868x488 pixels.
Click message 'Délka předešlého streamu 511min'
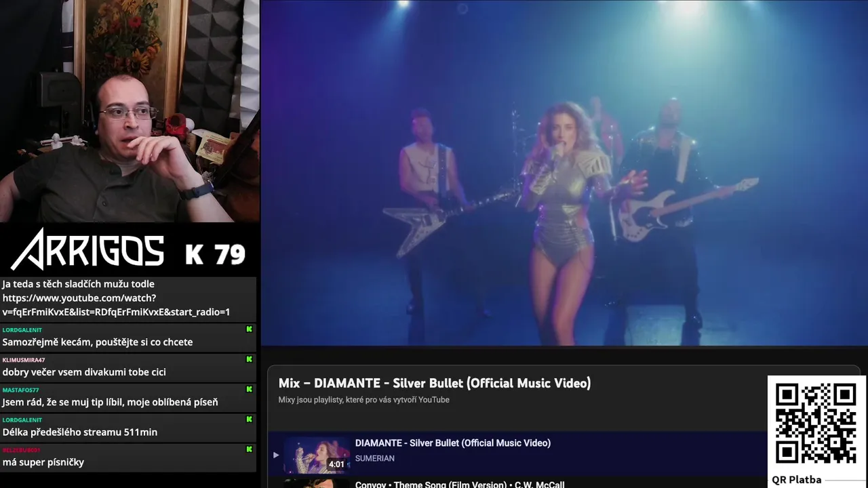click(80, 432)
